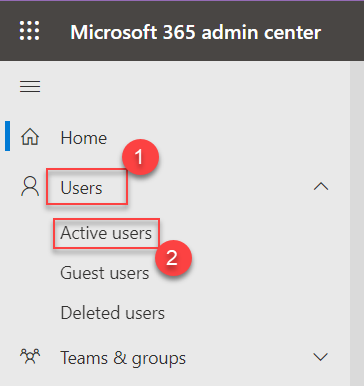The image size is (364, 386).
Task: Click the Microsoft 365 admin center title
Action: 195,32
